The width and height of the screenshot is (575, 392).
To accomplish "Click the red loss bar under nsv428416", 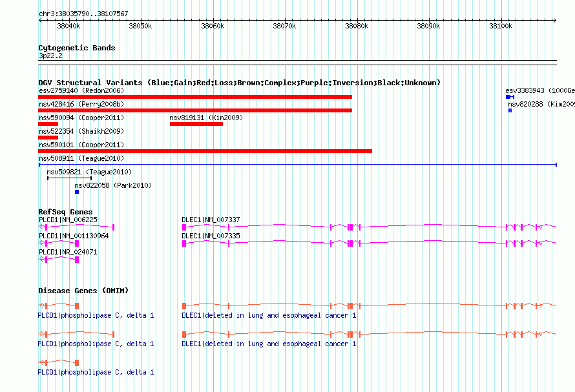I will coord(195,110).
